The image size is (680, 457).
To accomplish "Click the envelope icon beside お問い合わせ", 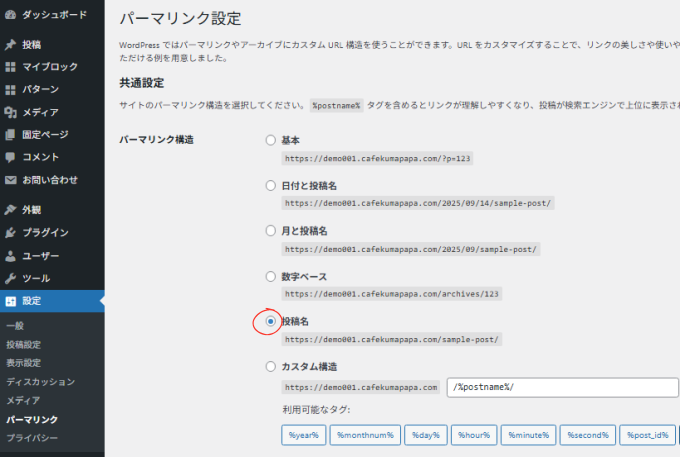I will (x=10, y=180).
